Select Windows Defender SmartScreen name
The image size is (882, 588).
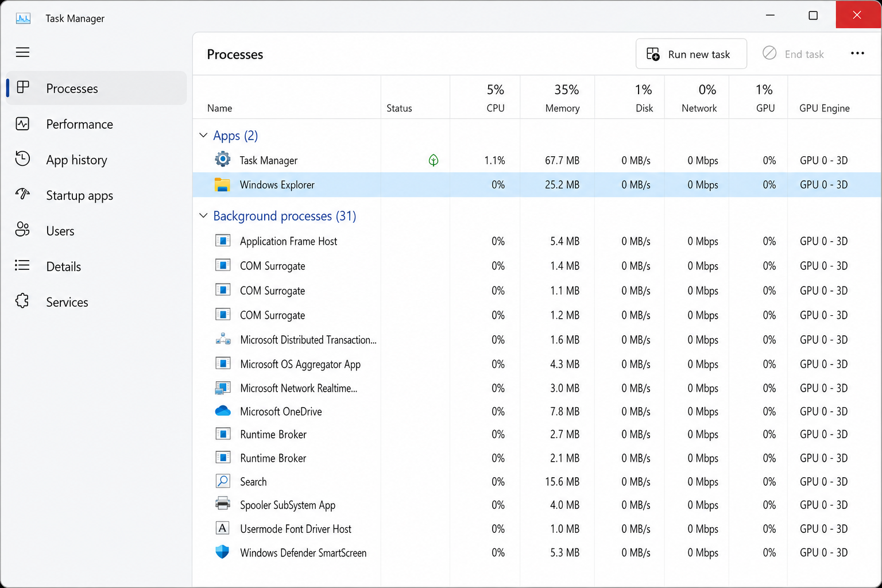(x=303, y=553)
